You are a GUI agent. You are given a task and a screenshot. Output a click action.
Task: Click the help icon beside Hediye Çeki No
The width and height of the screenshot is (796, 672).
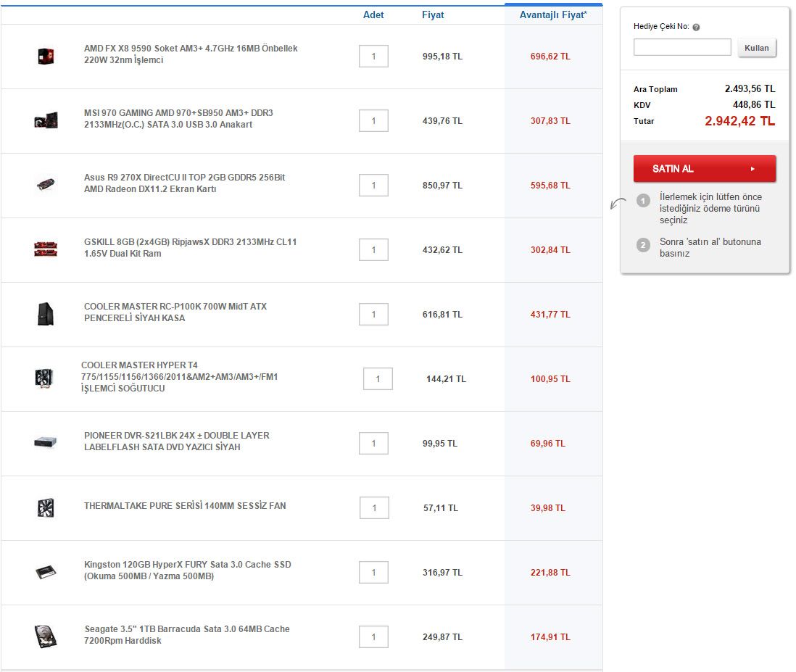[x=696, y=28]
